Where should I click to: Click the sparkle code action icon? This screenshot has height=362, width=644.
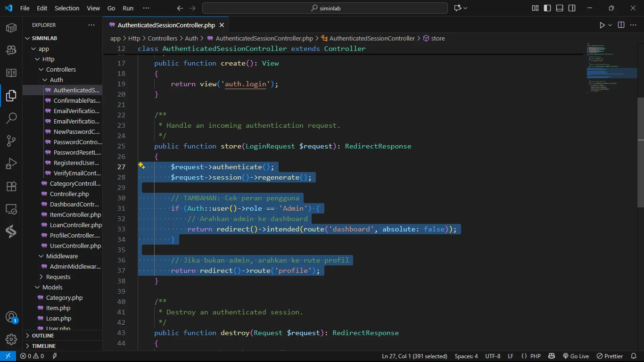pos(141,165)
